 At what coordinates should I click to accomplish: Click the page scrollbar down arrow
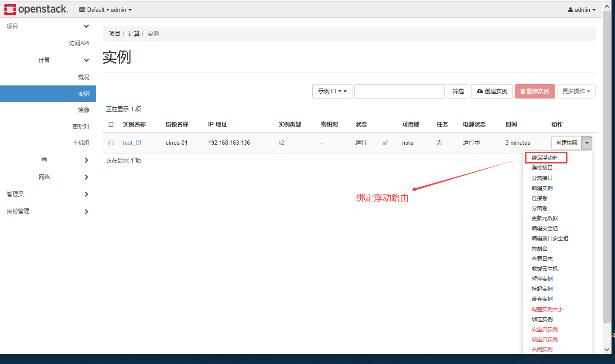[x=607, y=350]
